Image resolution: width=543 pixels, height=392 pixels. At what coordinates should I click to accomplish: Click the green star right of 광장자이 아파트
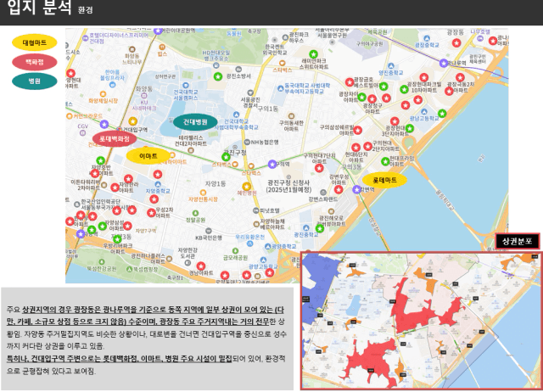pyautogui.click(x=362, y=97)
